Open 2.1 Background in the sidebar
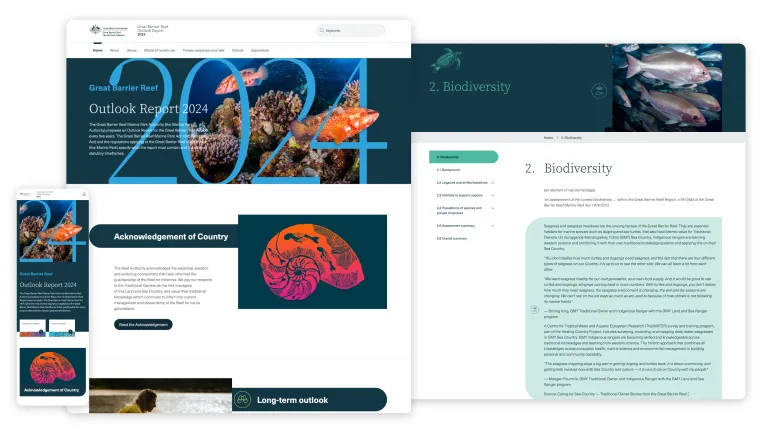The image size is (768, 432). (448, 169)
